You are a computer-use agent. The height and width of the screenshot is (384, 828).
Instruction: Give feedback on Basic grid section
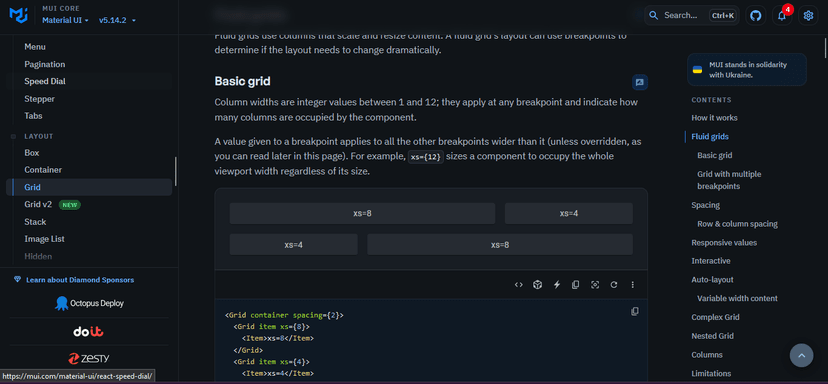click(640, 82)
